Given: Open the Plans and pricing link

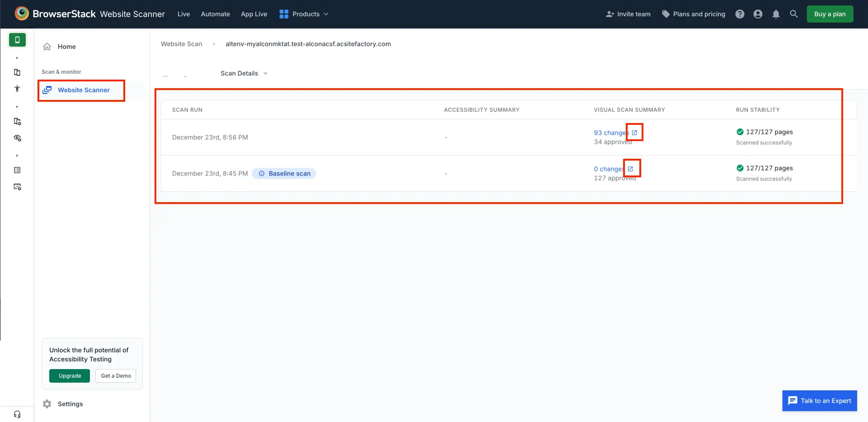Looking at the screenshot, I should click(694, 14).
